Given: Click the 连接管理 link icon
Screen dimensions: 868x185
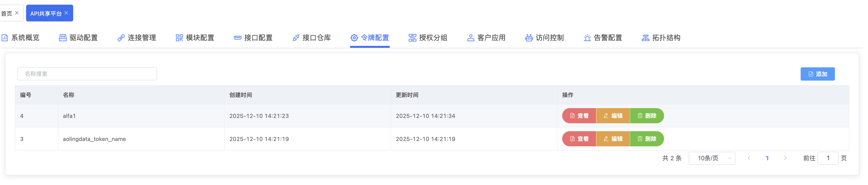Looking at the screenshot, I should point(121,38).
